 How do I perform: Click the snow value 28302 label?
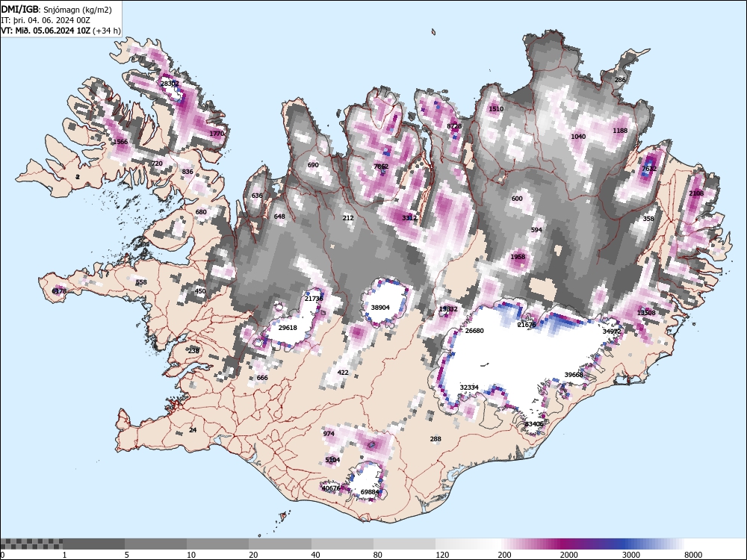coord(170,84)
